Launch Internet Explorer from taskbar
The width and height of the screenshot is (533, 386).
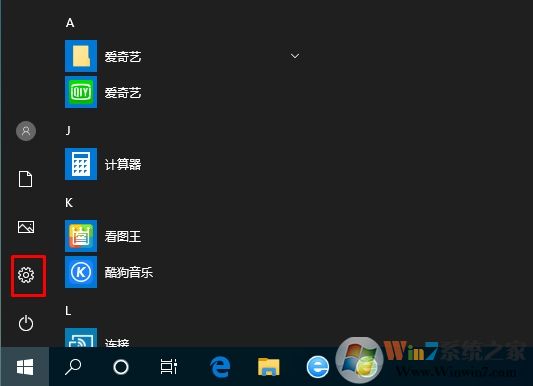(x=317, y=367)
